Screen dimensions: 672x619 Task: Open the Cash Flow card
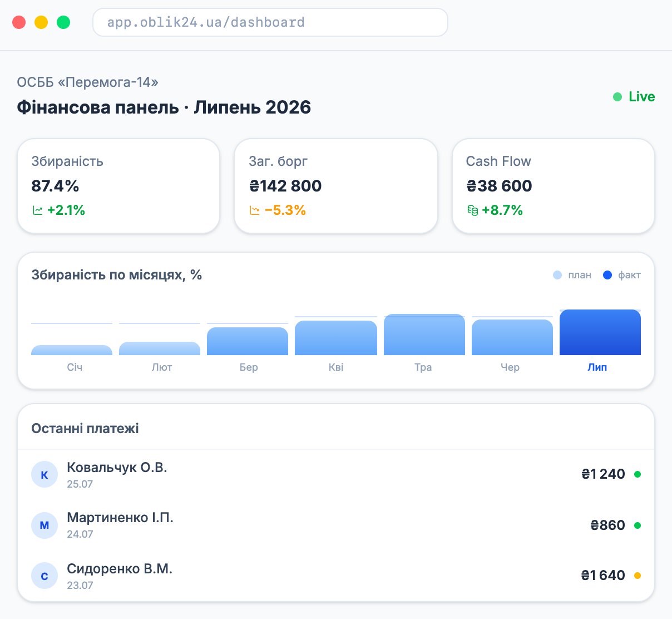554,186
